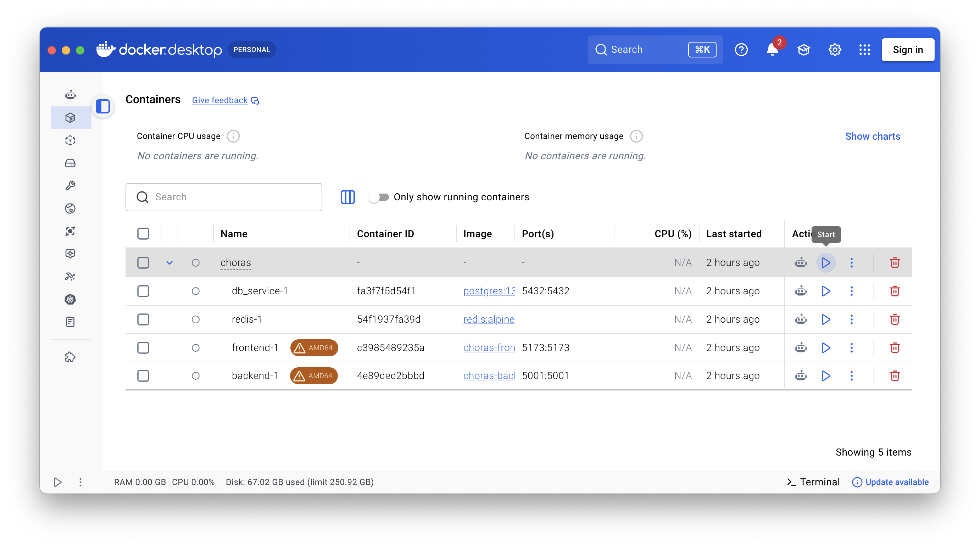Start the choras compose stack

pyautogui.click(x=825, y=262)
